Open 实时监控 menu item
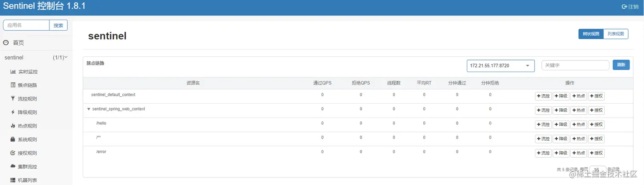The width and height of the screenshot is (644, 185). pyautogui.click(x=28, y=72)
